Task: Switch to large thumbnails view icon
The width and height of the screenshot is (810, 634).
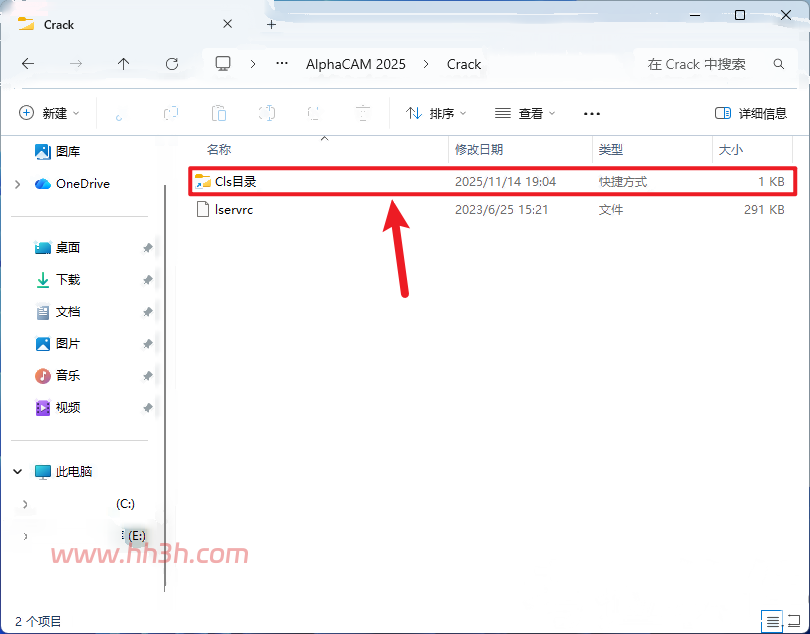Action: 795,621
